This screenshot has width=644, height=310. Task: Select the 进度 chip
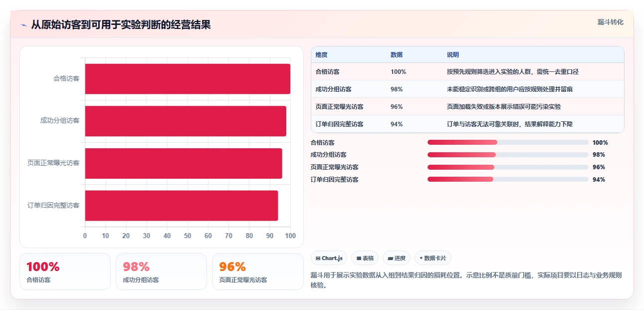397,258
